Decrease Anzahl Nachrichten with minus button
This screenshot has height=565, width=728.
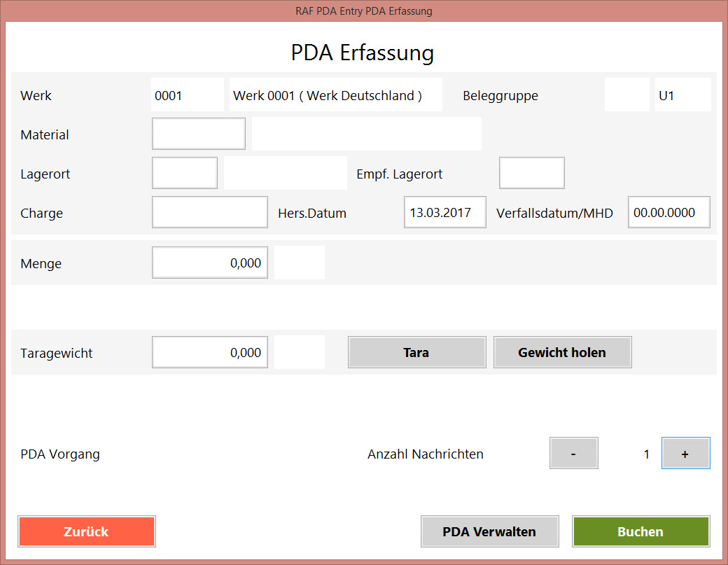point(573,454)
